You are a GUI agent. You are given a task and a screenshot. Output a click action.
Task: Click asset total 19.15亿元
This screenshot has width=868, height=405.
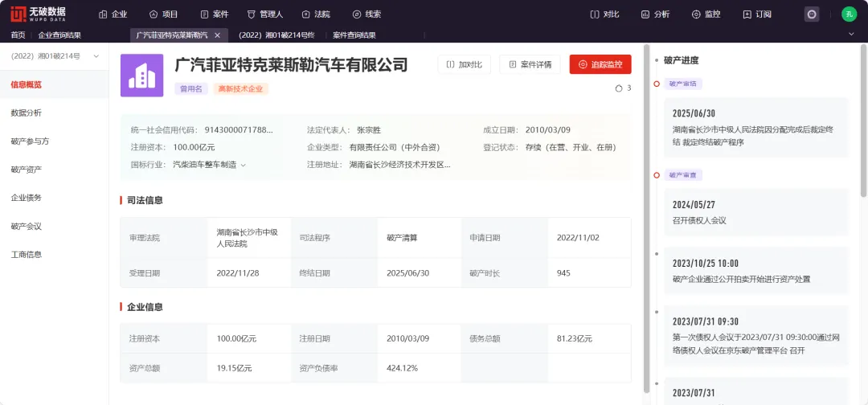pos(234,368)
